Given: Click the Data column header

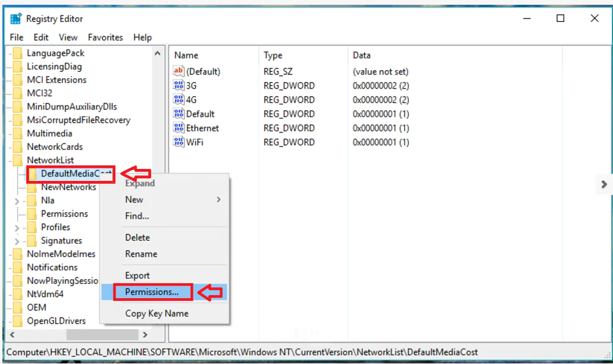Looking at the screenshot, I should 362,55.
